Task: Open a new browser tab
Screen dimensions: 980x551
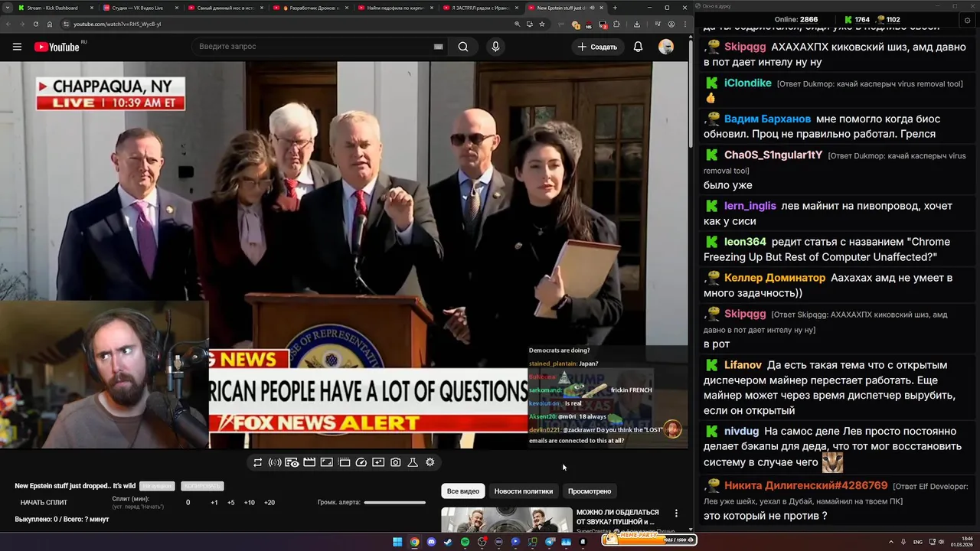Action: click(x=615, y=8)
